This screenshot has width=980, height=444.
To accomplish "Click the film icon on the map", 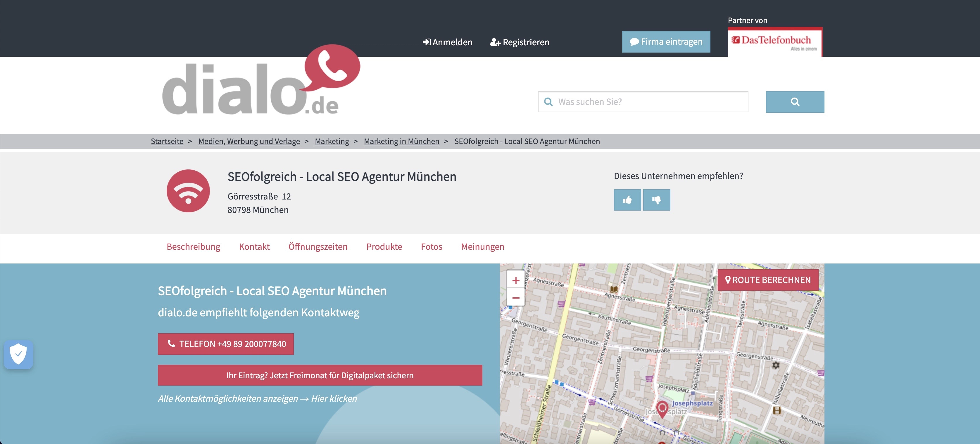I will tap(777, 410).
